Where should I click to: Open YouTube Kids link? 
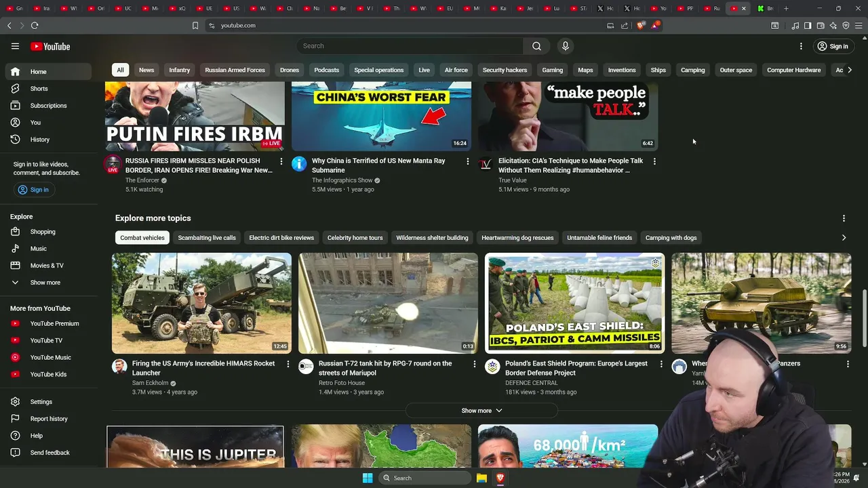point(48,374)
